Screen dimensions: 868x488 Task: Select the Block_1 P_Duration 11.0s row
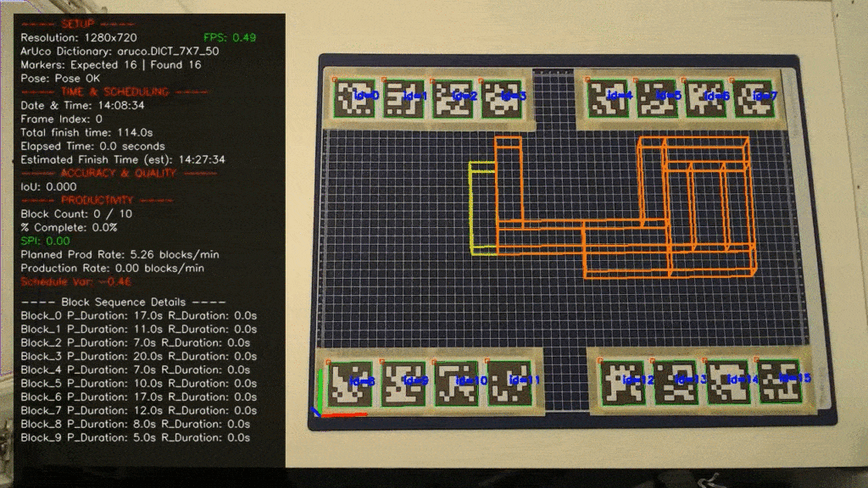coord(139,330)
